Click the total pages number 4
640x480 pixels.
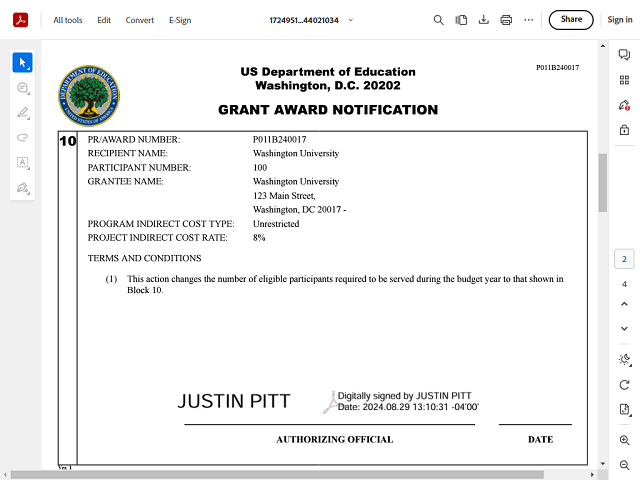[x=624, y=284]
